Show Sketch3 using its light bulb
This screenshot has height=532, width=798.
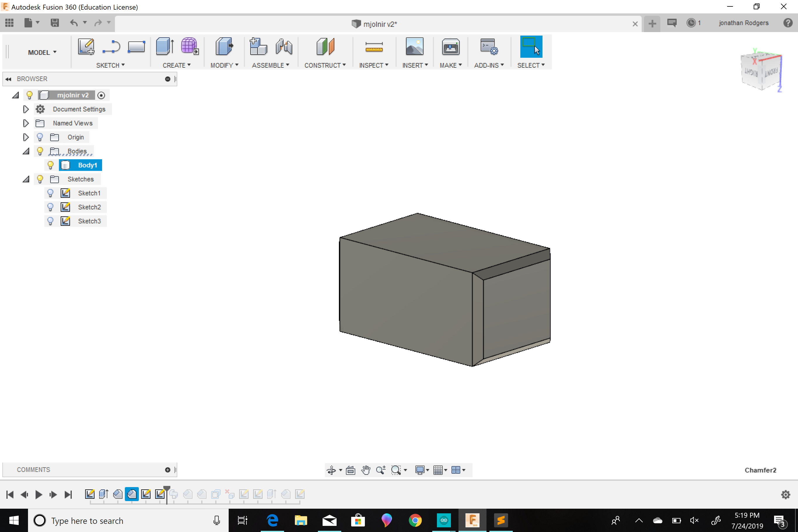(x=50, y=221)
